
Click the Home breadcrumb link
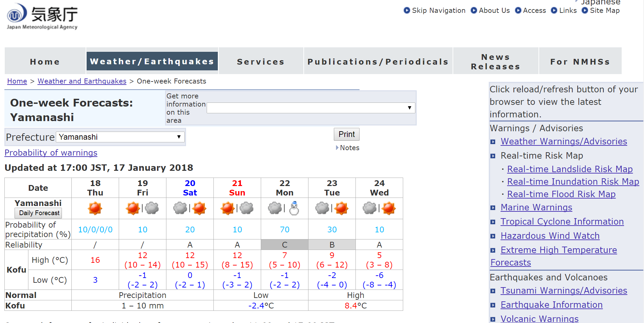point(17,81)
